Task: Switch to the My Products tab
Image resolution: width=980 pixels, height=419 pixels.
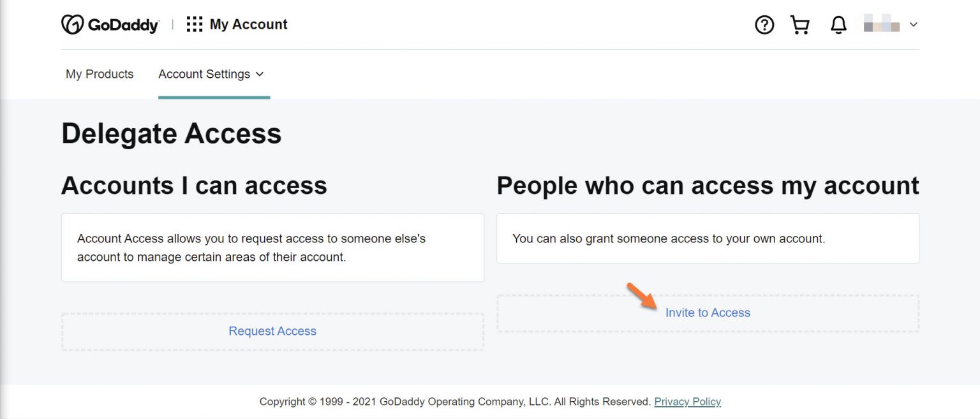Action: [99, 74]
